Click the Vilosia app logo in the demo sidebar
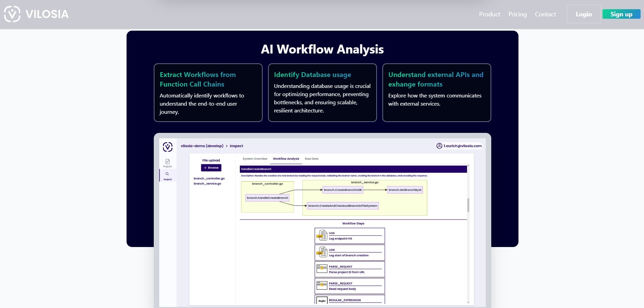The width and height of the screenshot is (644, 308). tap(168, 147)
